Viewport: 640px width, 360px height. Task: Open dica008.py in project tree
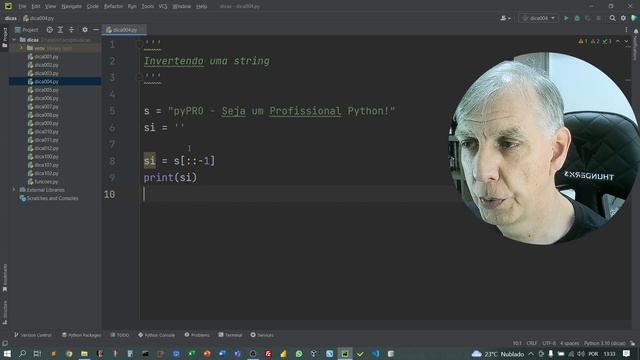(x=43, y=115)
